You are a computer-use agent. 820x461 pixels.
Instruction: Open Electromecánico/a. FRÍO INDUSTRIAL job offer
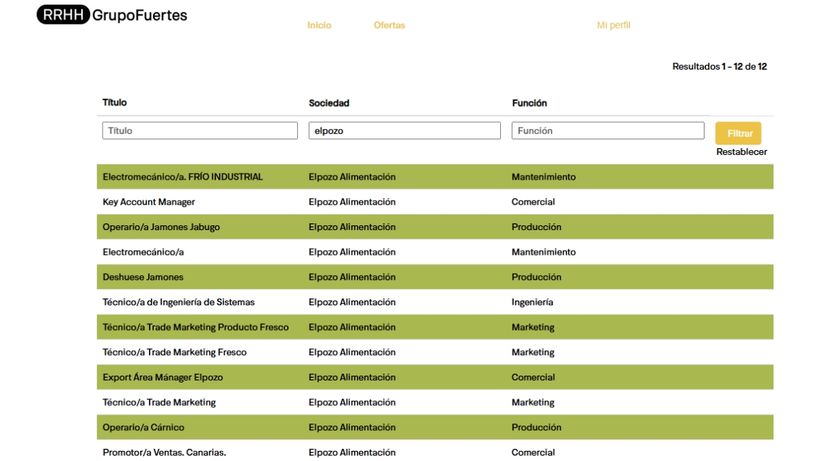183,177
